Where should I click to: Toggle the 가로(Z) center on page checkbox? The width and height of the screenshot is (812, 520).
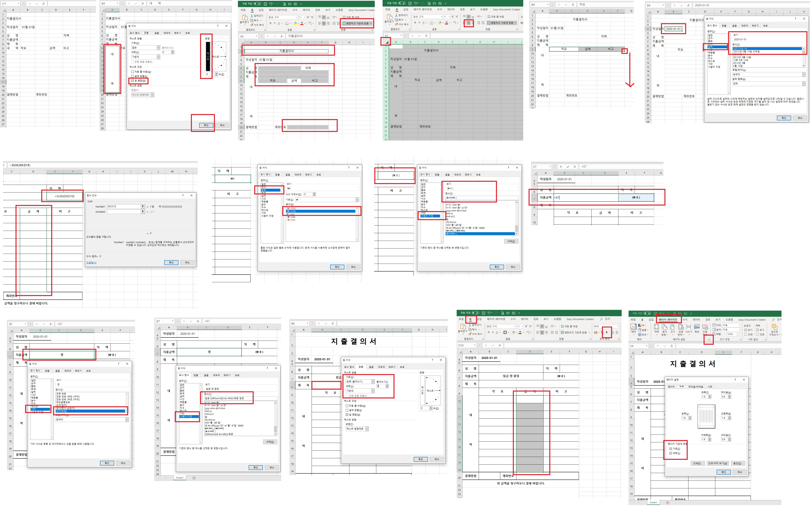671,449
